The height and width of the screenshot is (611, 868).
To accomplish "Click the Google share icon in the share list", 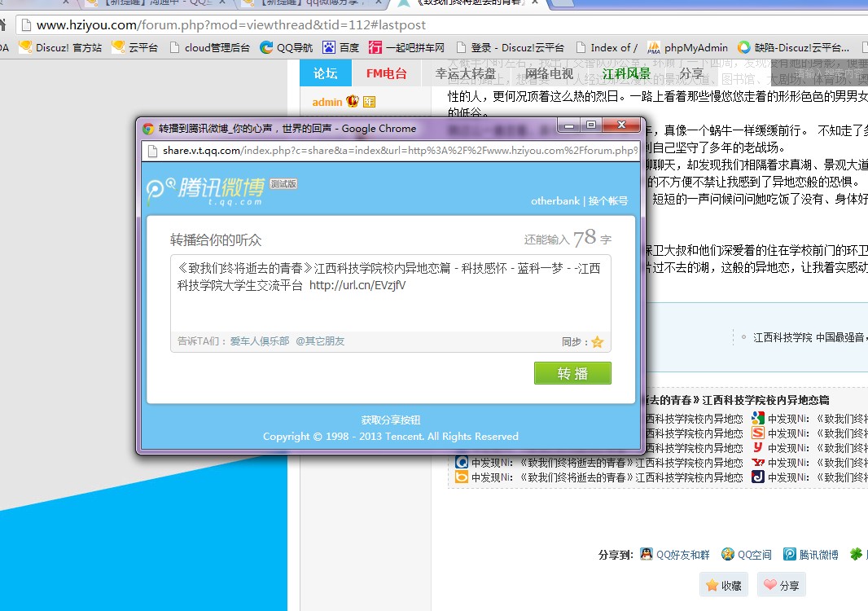I will tap(758, 418).
